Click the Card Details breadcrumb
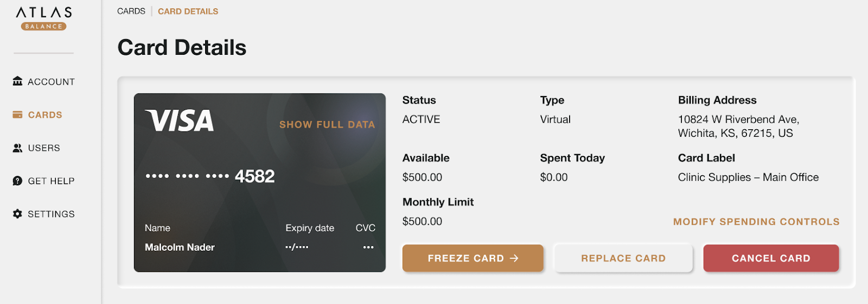This screenshot has width=868, height=304. point(188,11)
